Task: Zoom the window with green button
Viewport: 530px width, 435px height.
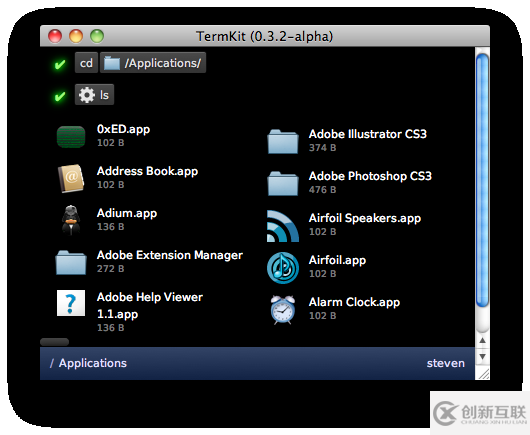Action: 97,36
